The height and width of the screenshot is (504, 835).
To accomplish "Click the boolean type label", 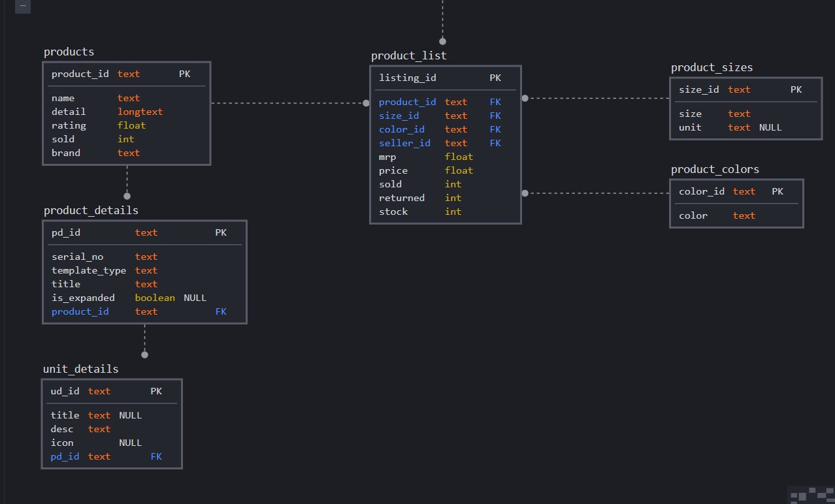I will click(x=155, y=298).
